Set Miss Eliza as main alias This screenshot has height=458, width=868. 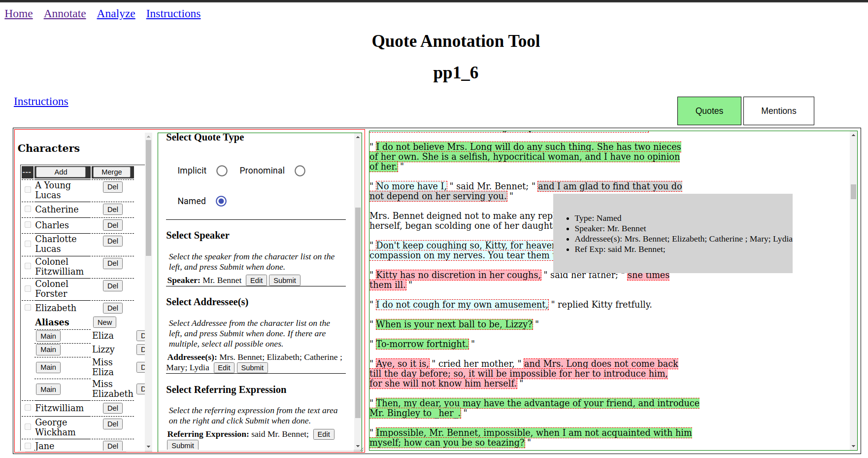point(48,367)
